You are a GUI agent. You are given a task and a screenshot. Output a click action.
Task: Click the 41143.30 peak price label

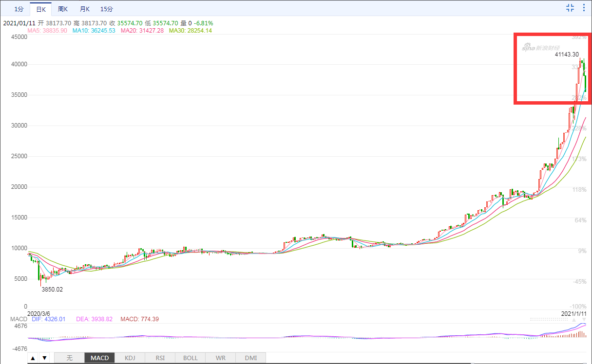pyautogui.click(x=567, y=55)
